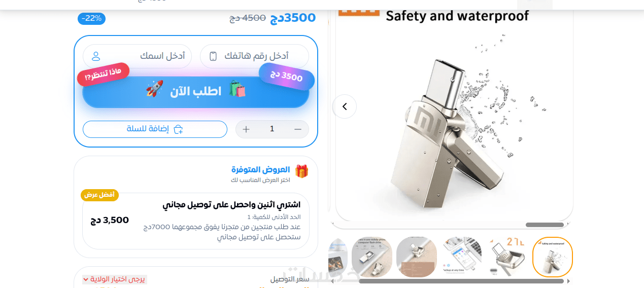Click the cart icon in إضافة للسلة button
This screenshot has height=288, width=644.
[178, 129]
